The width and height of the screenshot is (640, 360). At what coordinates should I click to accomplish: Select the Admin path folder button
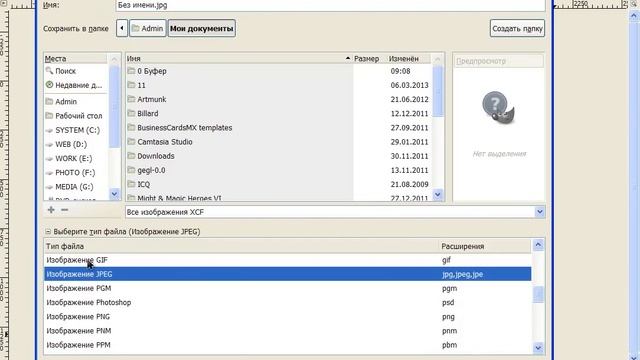click(x=148, y=29)
